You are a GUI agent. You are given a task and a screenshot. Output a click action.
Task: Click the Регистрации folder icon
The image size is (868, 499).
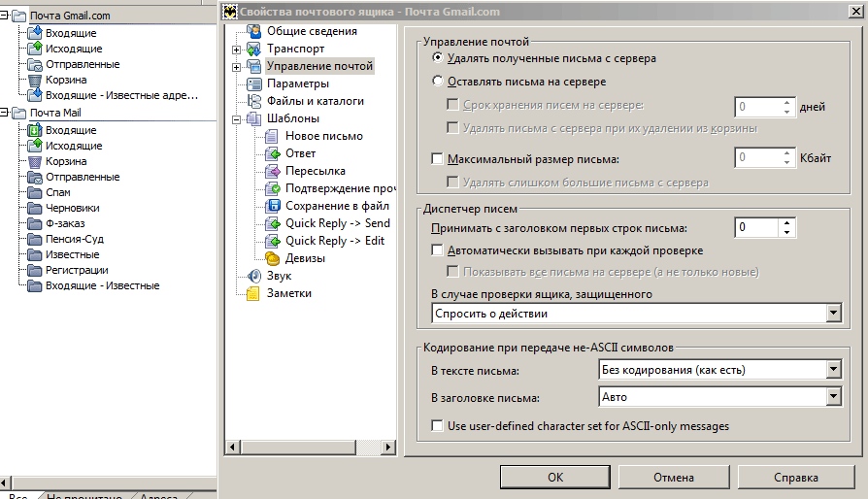(34, 270)
